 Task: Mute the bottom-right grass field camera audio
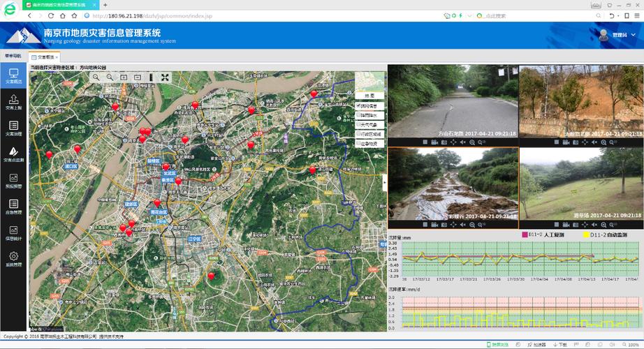(594, 225)
